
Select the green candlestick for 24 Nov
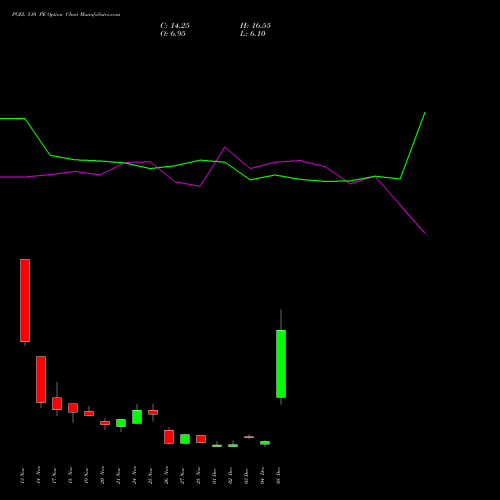pyautogui.click(x=137, y=417)
